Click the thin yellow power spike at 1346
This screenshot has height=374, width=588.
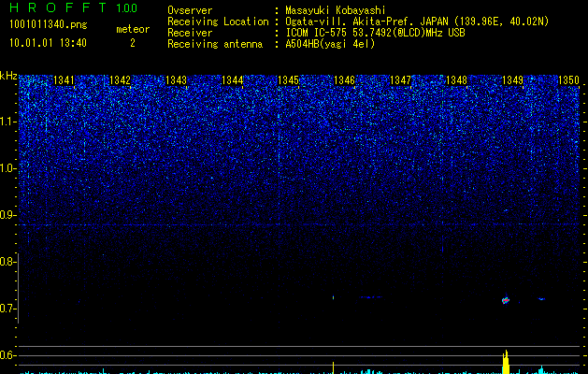click(x=333, y=367)
